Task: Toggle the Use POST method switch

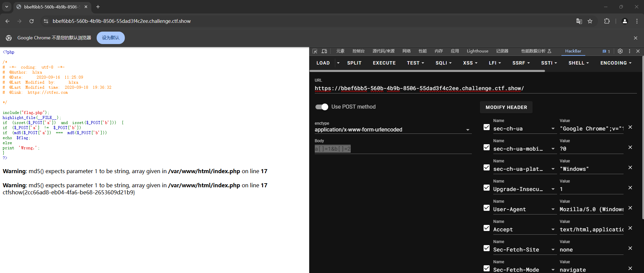Action: [322, 107]
